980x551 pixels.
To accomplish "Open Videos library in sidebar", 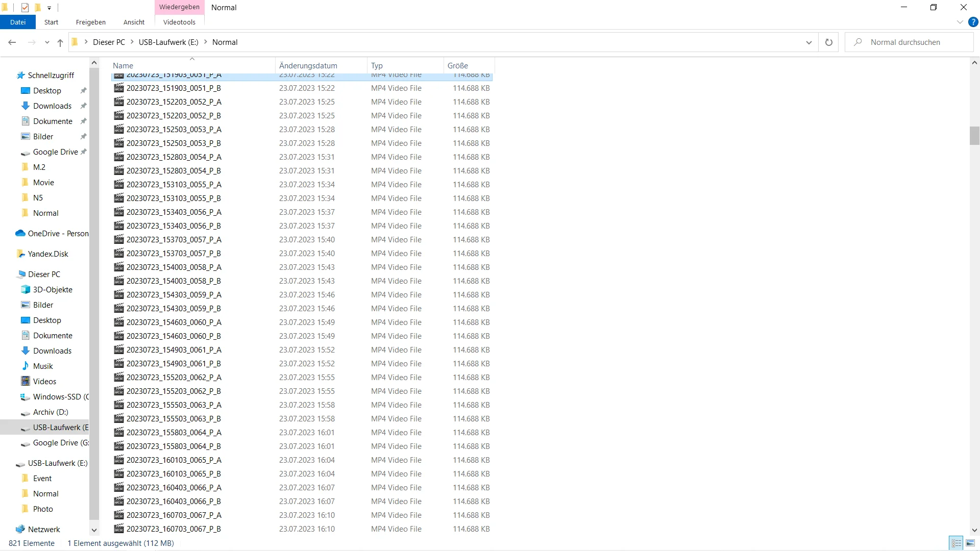I will pos(39,381).
